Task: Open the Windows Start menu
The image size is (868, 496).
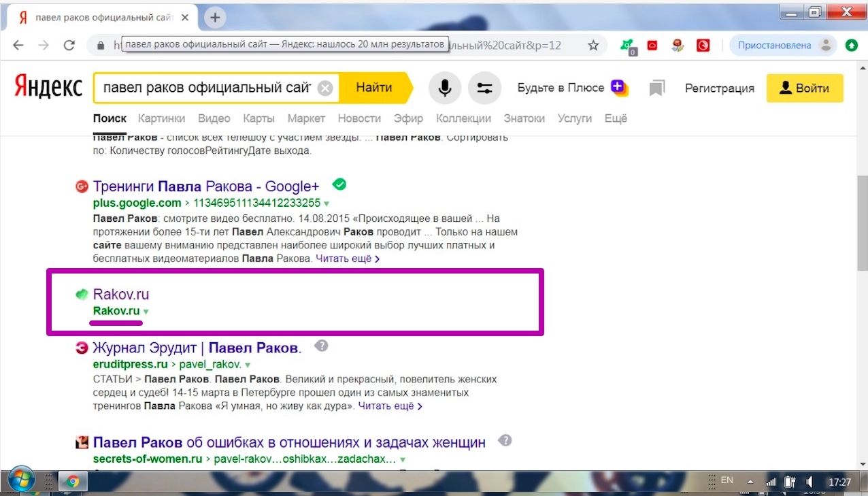Action: (x=23, y=480)
